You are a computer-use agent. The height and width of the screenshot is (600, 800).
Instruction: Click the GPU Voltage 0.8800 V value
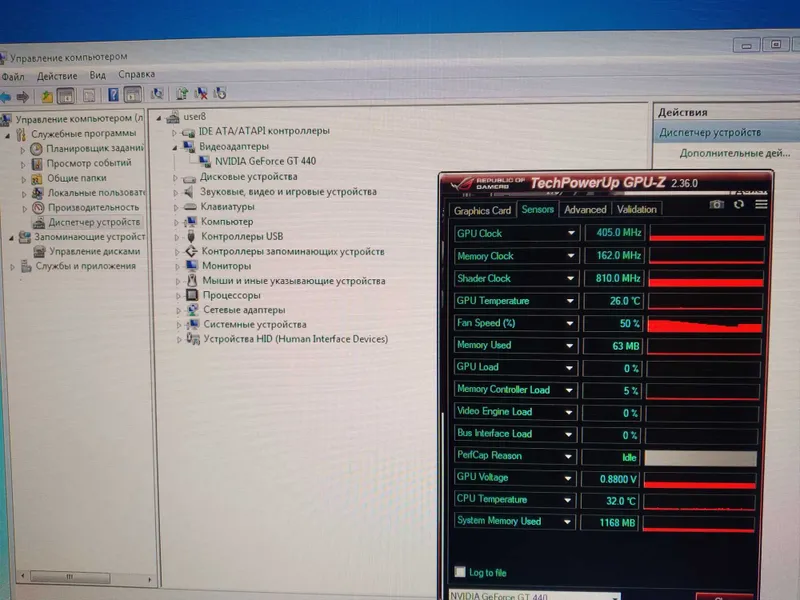(x=610, y=479)
